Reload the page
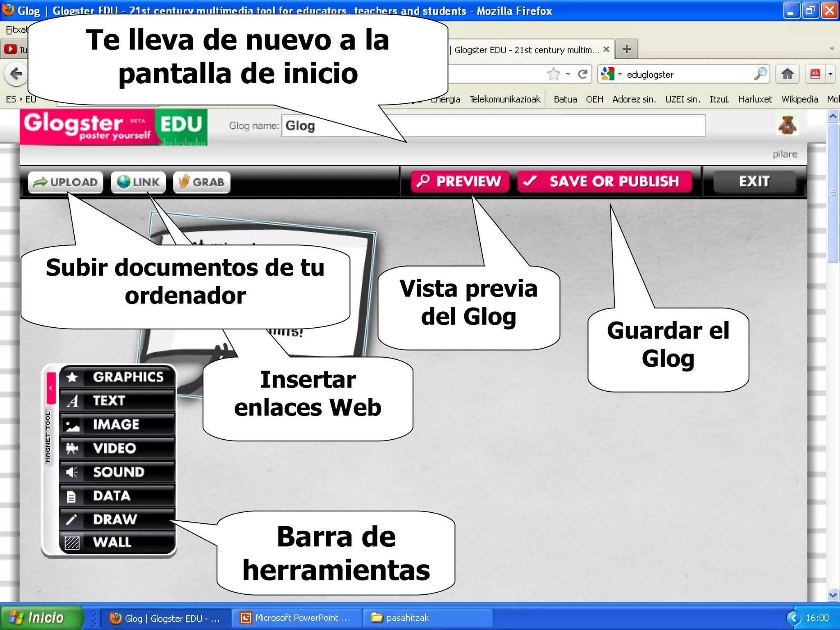This screenshot has height=630, width=840. click(582, 74)
